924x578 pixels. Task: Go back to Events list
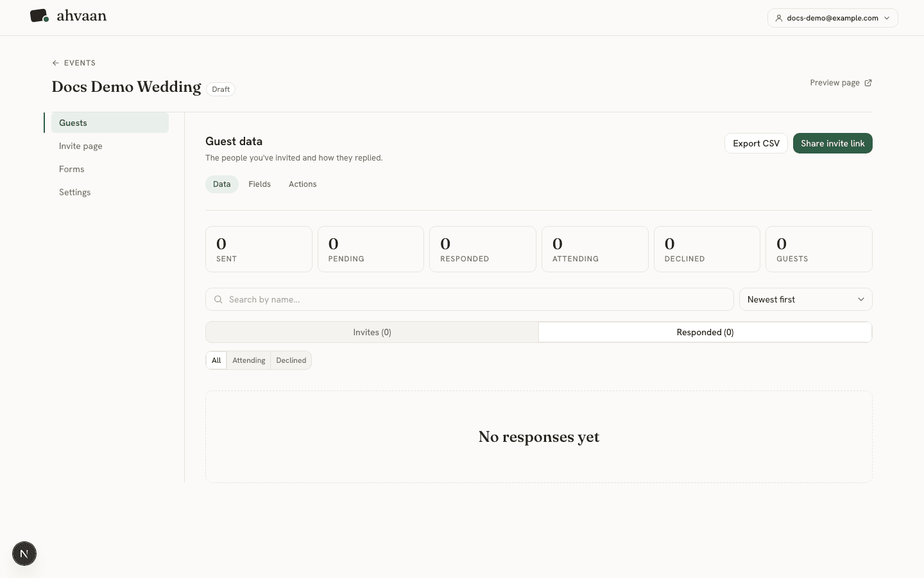tap(74, 63)
